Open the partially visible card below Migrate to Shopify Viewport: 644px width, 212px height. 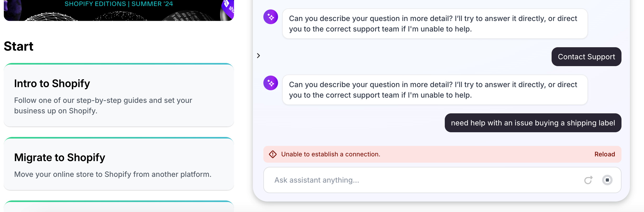[119, 207]
